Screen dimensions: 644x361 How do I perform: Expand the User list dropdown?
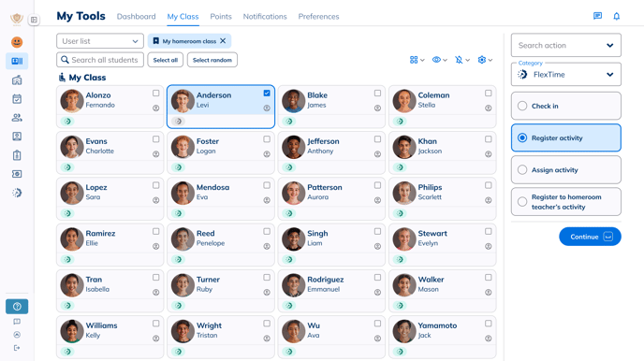(x=100, y=41)
